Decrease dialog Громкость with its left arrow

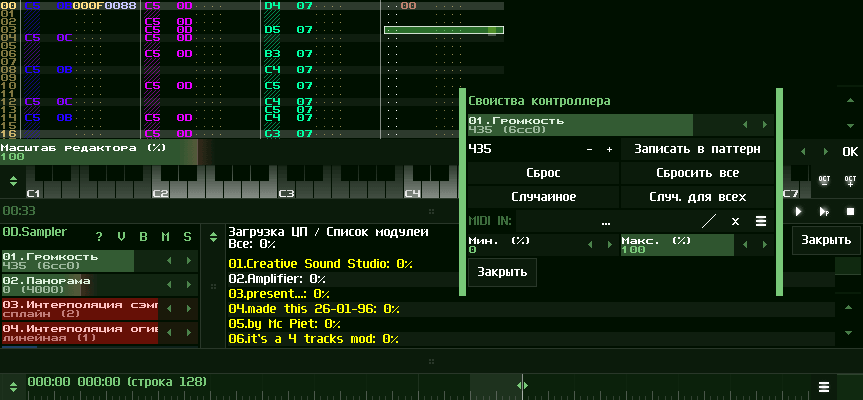(745, 125)
